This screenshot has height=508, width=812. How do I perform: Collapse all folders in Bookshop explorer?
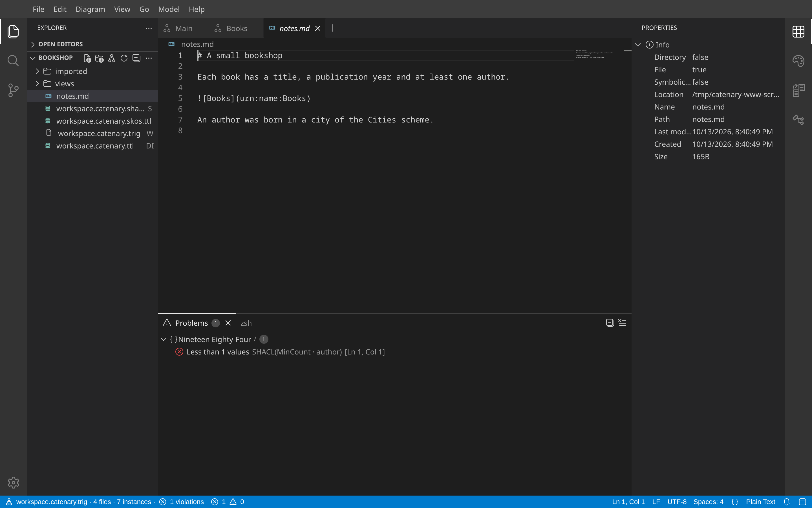[136, 58]
